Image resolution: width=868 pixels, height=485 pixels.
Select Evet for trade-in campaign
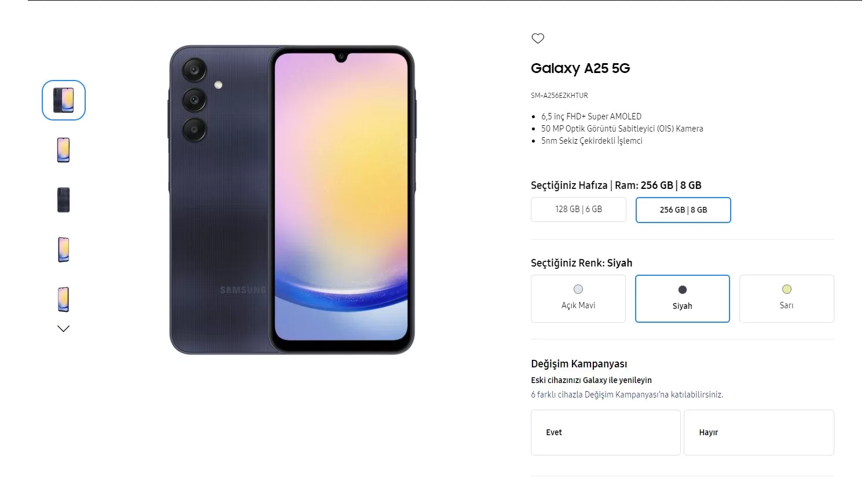click(x=606, y=432)
